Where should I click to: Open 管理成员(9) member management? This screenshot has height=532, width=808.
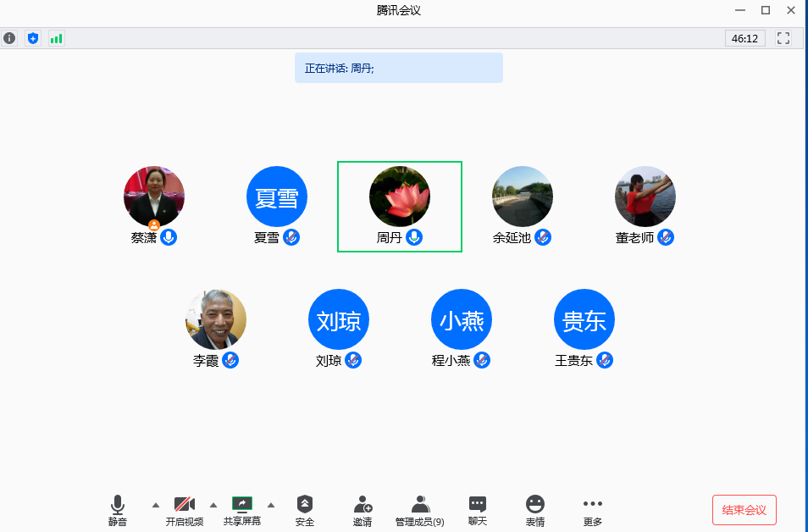(x=420, y=510)
